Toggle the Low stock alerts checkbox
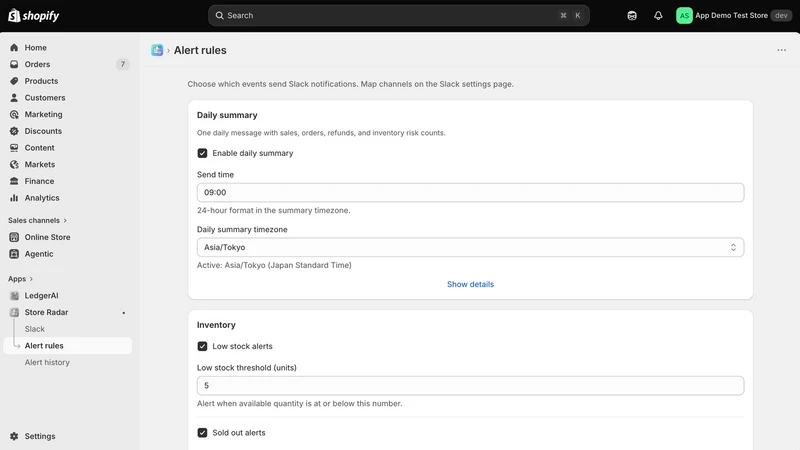This screenshot has height=450, width=800. [203, 346]
